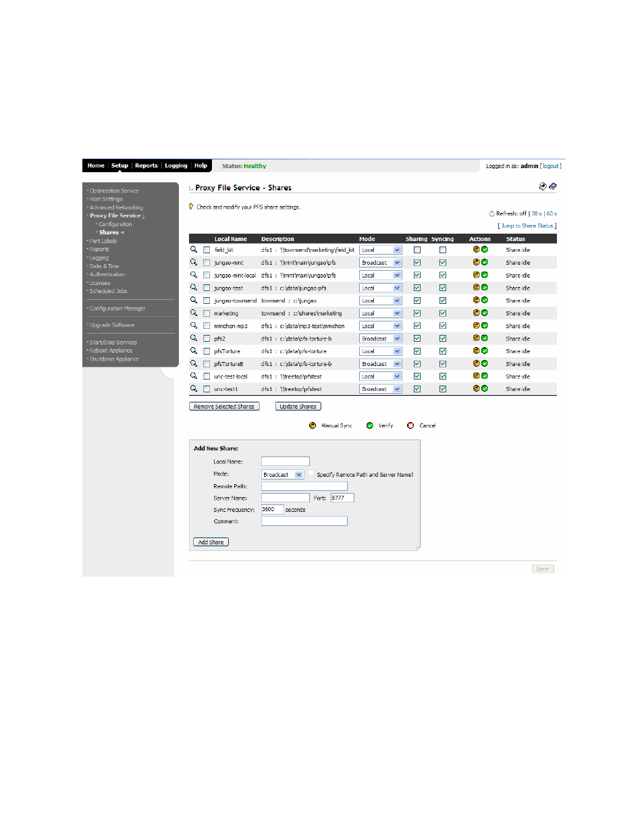Viewport: 644px width, 834px height.
Task: Verify the unc-test1 share
Action: [485, 389]
